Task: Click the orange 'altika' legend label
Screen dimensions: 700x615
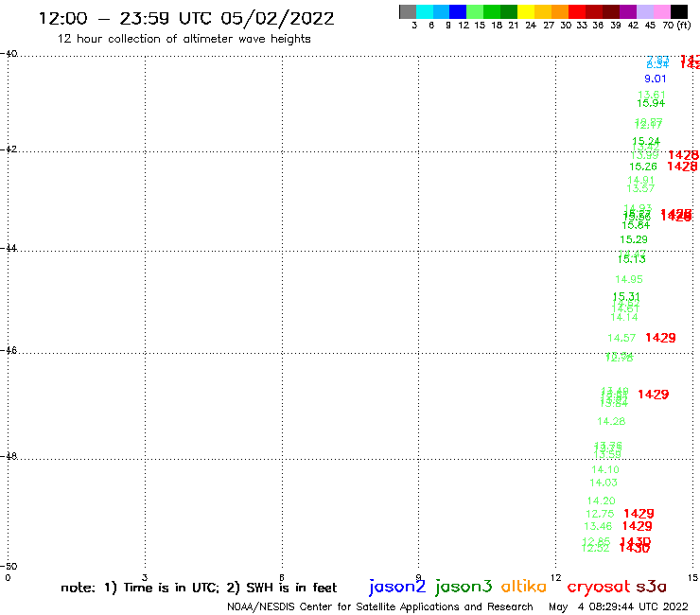Action: [523, 586]
